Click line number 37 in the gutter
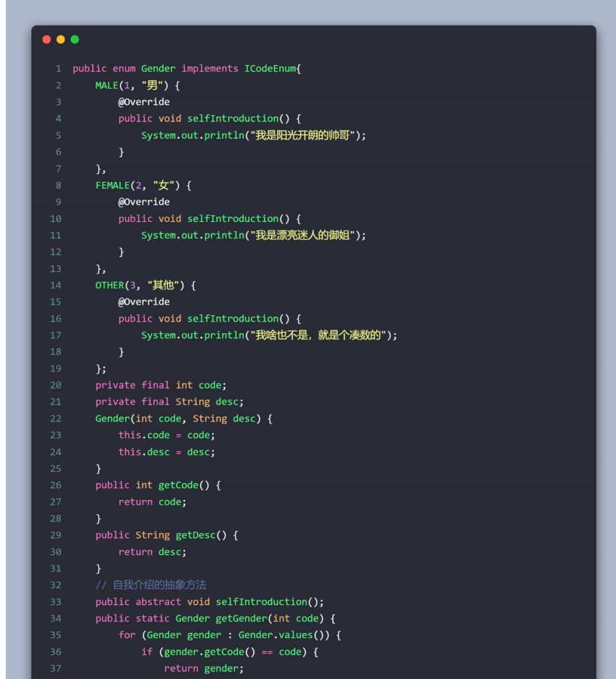616x679 pixels. (x=56, y=668)
